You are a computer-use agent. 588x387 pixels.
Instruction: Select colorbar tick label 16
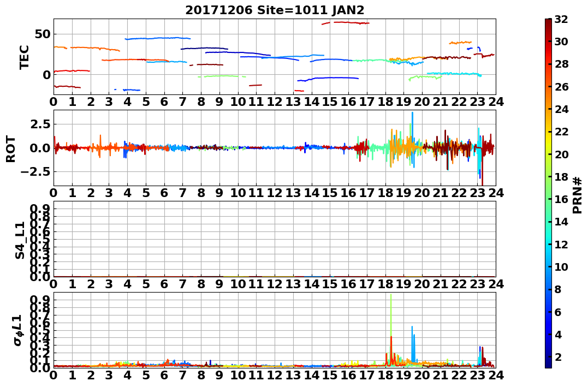click(561, 199)
